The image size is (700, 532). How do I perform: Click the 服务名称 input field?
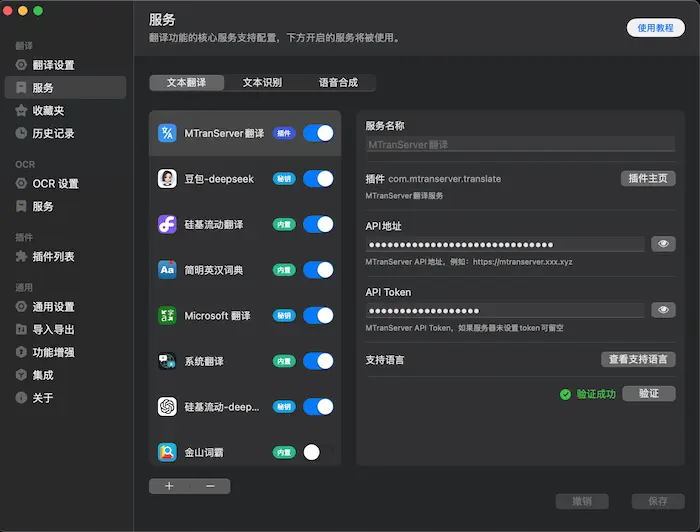click(520, 145)
